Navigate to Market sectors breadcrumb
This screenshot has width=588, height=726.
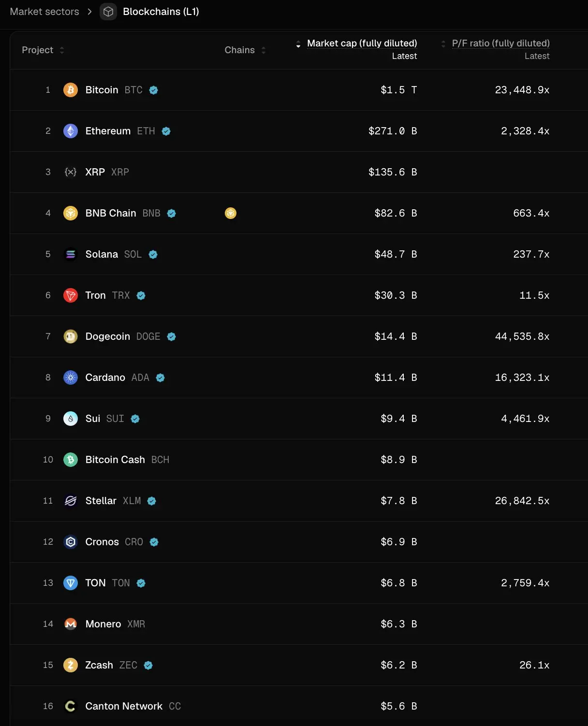tap(44, 12)
